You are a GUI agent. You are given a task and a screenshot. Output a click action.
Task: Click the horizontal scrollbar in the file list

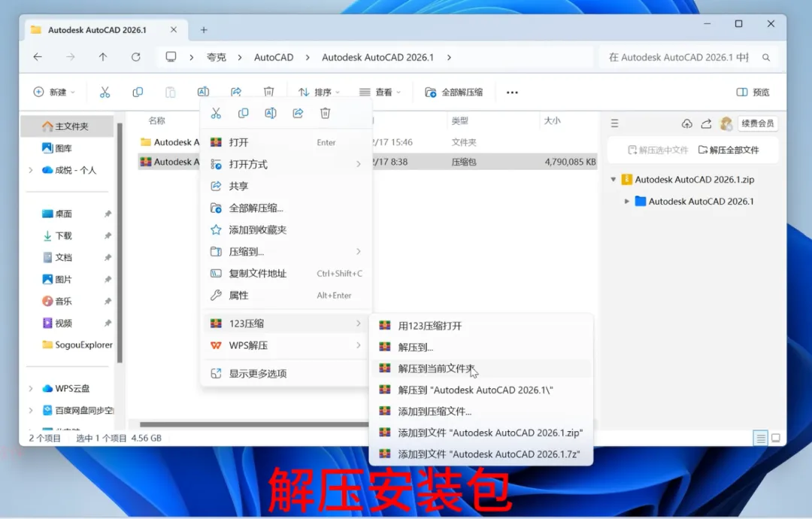pos(255,424)
